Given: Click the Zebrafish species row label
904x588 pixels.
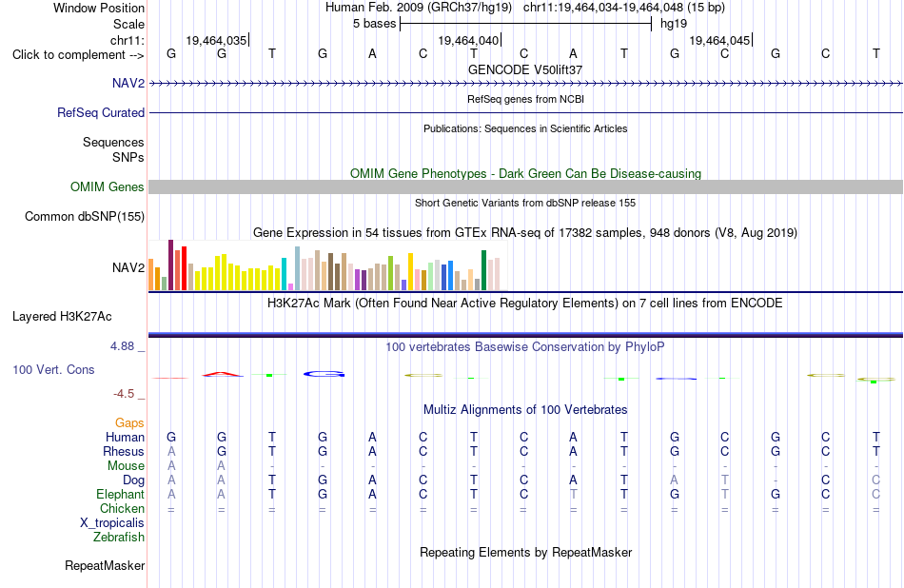Looking at the screenshot, I should [119, 537].
